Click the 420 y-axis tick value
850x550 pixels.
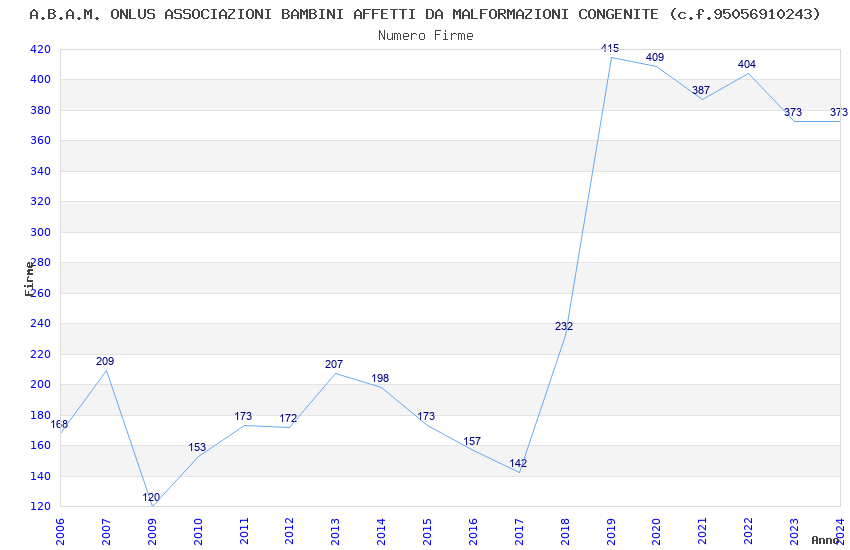point(41,49)
